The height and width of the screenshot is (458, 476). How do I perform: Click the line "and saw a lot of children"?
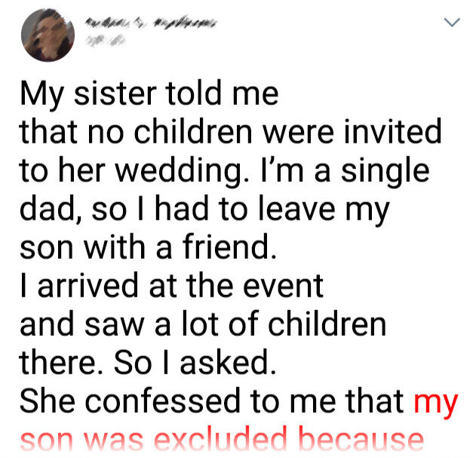[x=202, y=324]
